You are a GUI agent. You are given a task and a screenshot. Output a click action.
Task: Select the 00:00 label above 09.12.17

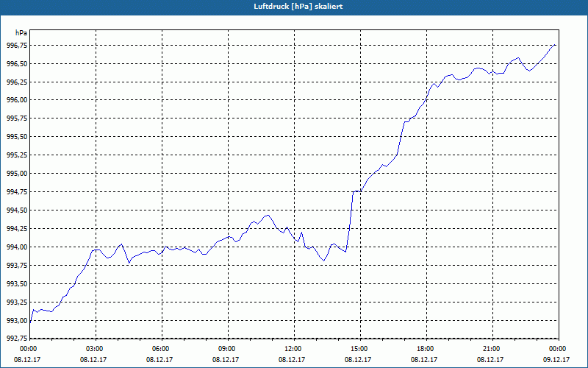(x=556, y=349)
